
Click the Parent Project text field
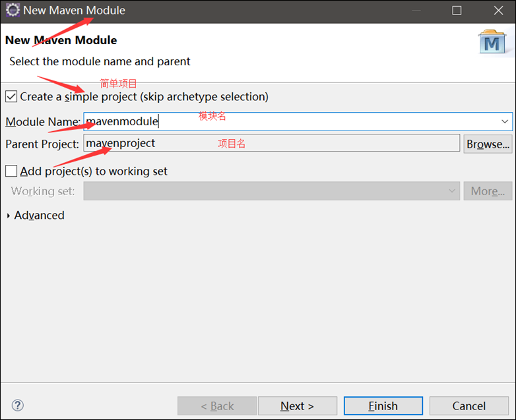tap(271, 143)
